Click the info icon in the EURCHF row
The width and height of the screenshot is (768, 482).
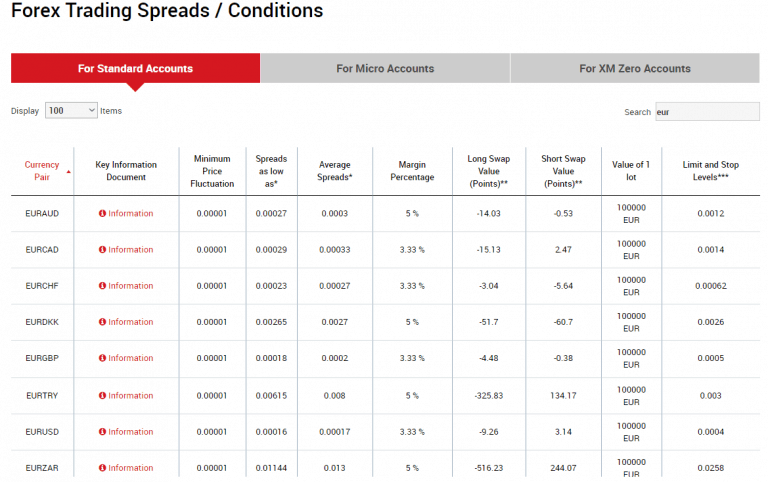point(102,286)
